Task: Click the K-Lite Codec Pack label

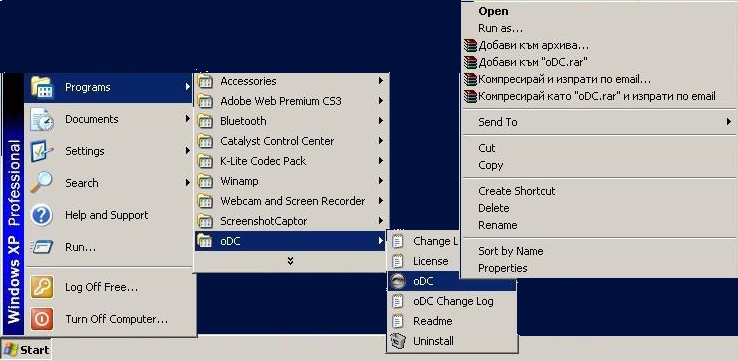Action: click(263, 161)
